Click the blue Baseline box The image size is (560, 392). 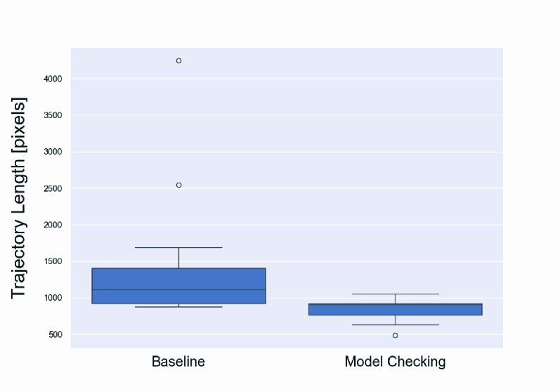[x=178, y=279]
